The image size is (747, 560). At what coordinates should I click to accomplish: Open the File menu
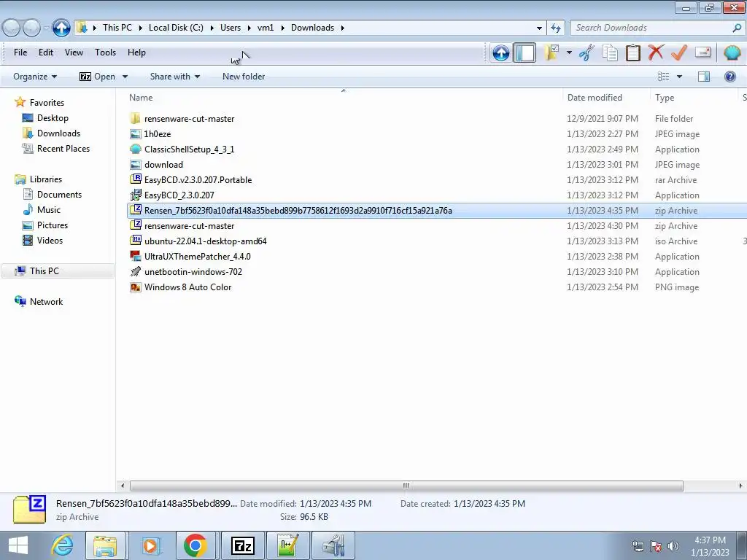pyautogui.click(x=20, y=52)
